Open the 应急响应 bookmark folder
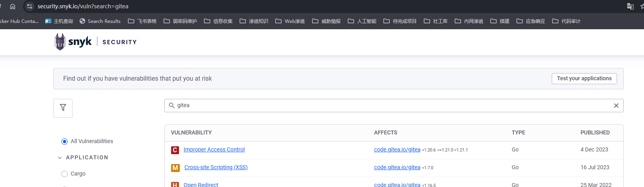 531,21
